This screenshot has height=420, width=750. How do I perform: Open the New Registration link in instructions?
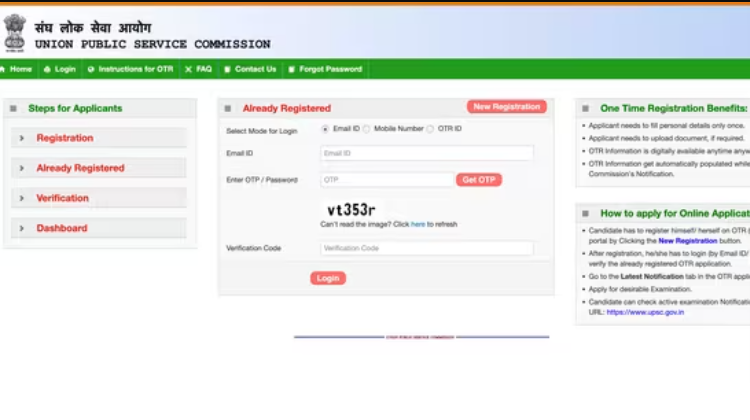click(x=688, y=241)
